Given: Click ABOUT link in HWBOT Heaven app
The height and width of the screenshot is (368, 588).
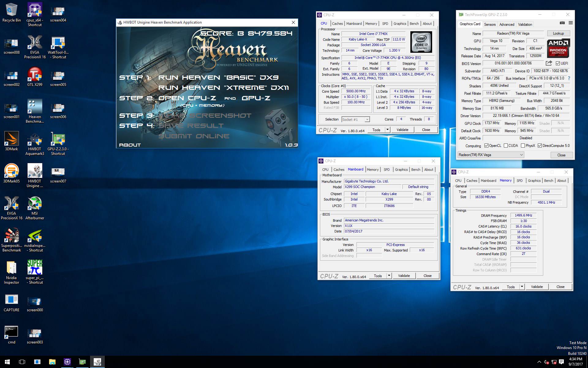Looking at the screenshot, I should (x=130, y=145).
